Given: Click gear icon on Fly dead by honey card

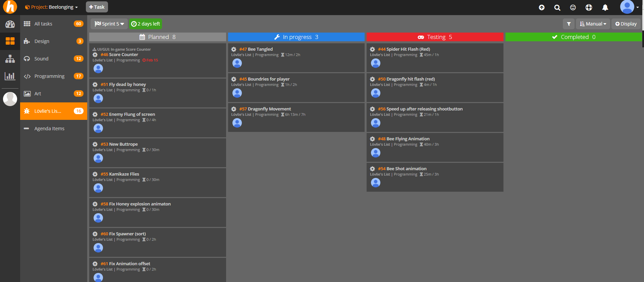Looking at the screenshot, I should 95,85.
